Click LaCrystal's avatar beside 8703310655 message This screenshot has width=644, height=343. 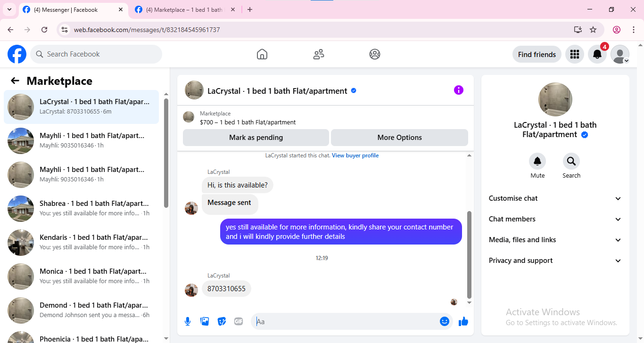[191, 290]
